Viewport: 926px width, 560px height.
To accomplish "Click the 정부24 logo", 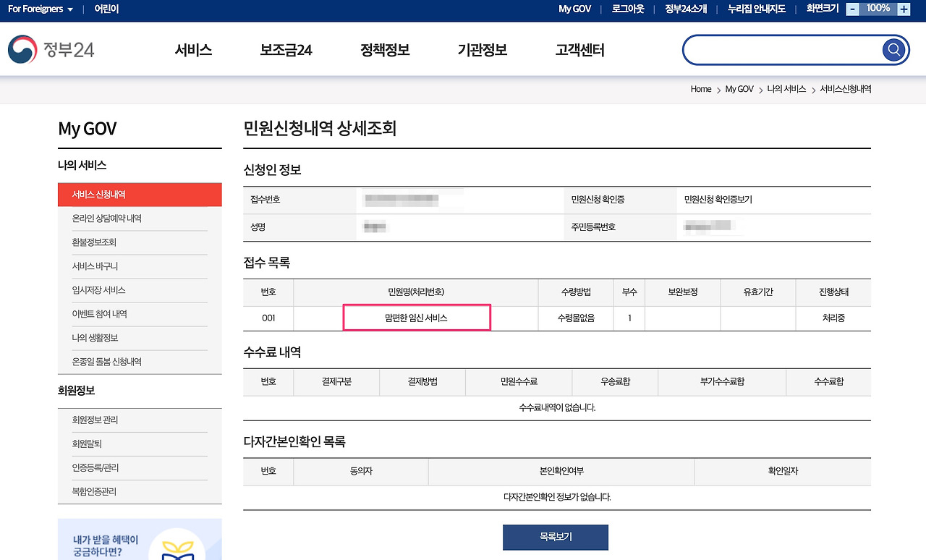I will click(51, 50).
